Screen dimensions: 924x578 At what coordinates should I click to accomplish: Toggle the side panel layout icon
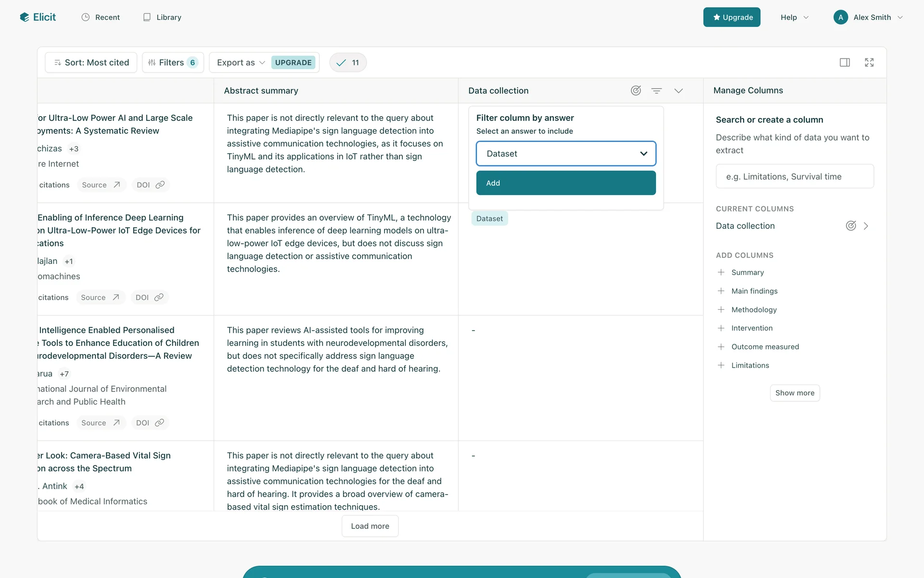click(x=845, y=63)
